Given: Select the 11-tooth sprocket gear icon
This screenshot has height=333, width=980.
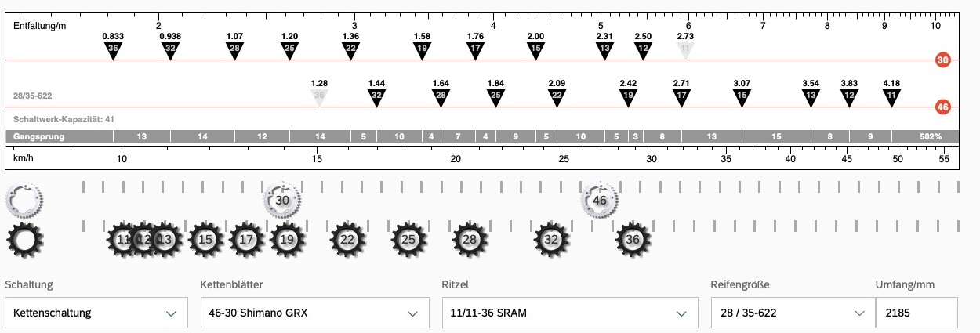Looking at the screenshot, I should pos(123,240).
